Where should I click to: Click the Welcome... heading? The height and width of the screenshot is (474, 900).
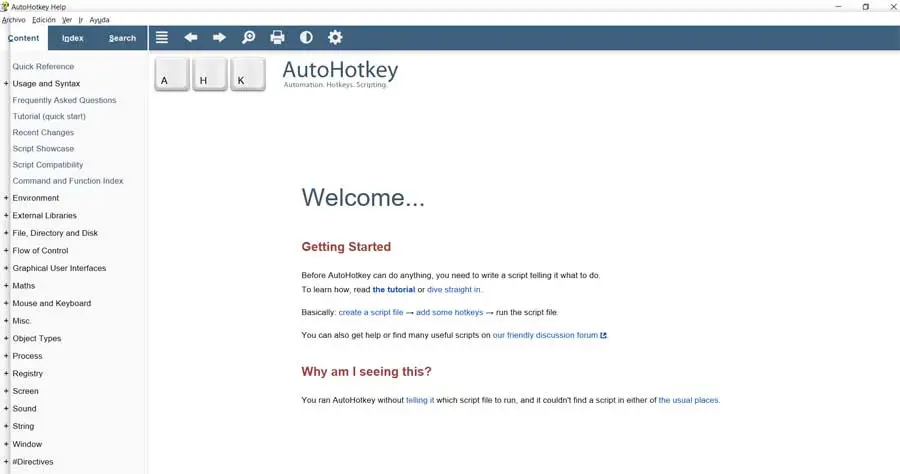pos(363,197)
